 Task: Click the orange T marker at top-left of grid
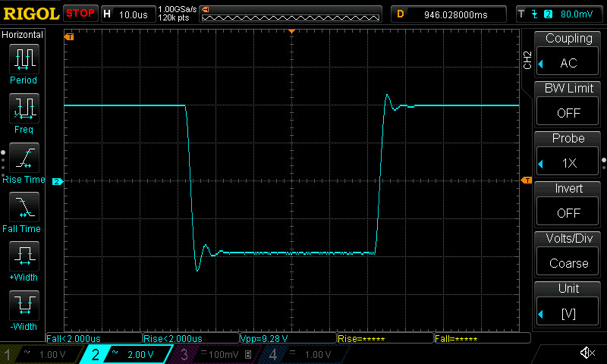tap(69, 36)
